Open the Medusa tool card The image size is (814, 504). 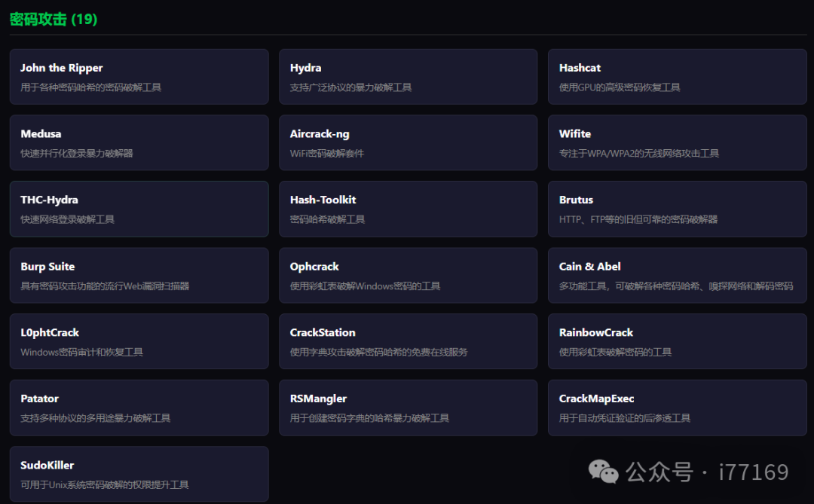coord(139,142)
